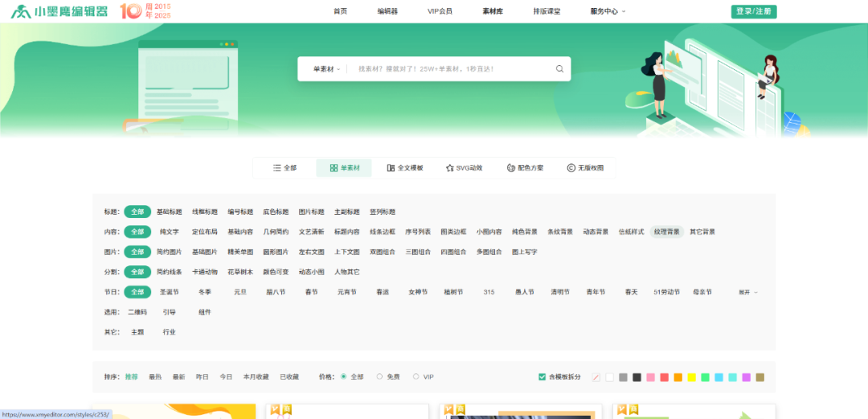The height and width of the screenshot is (419, 868).
Task: Select the 全部 price radio button
Action: click(343, 377)
